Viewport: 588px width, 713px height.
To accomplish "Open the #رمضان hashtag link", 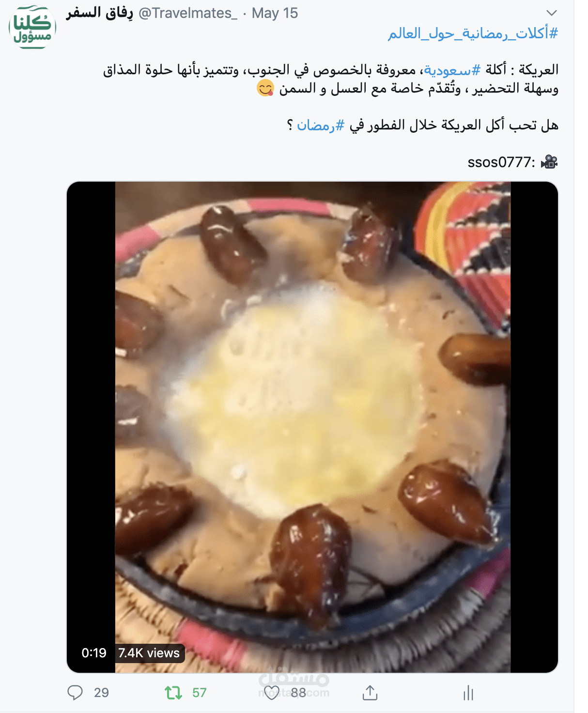I will click(x=321, y=125).
